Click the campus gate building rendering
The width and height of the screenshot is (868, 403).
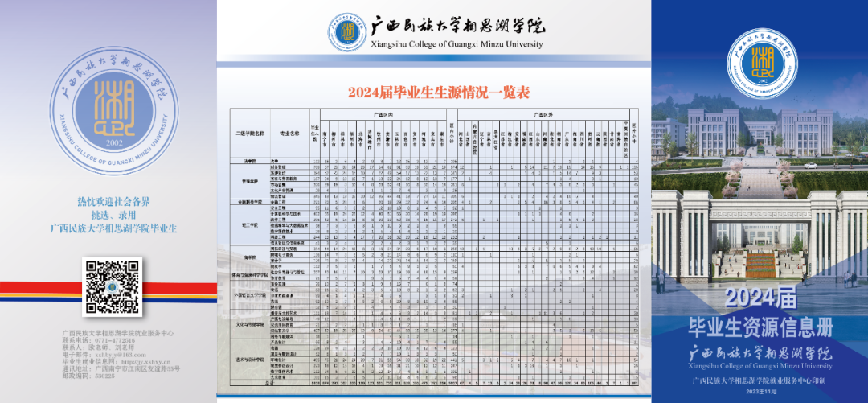tap(759, 238)
